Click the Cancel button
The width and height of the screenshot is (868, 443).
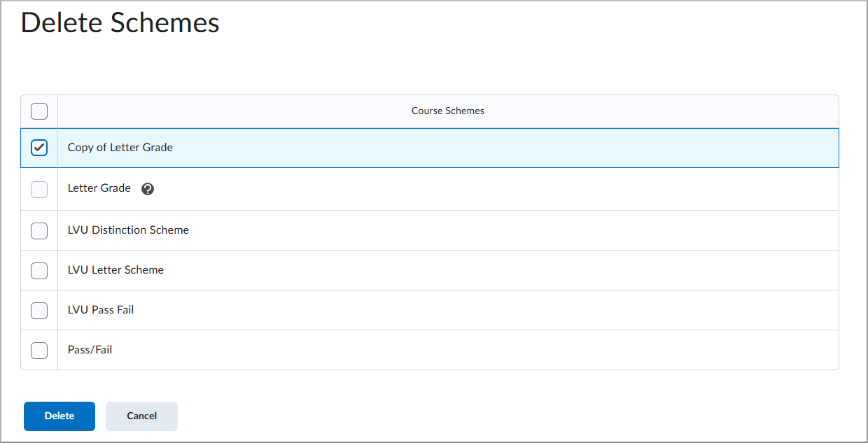coord(141,416)
